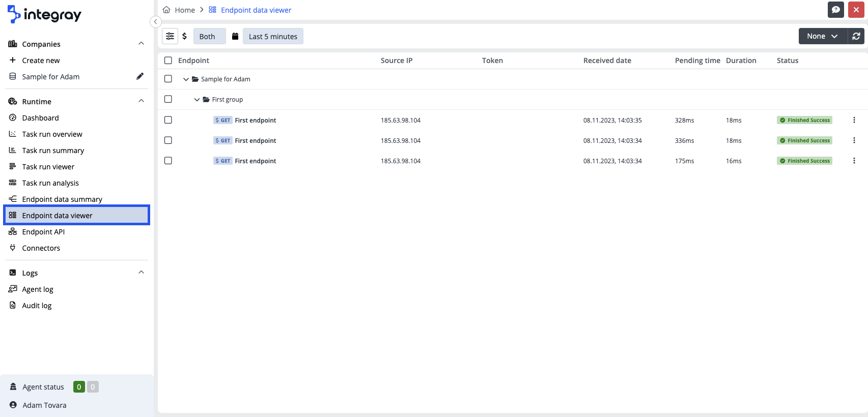Collapse the First group tree folder
This screenshot has height=417, width=868.
[x=197, y=100]
